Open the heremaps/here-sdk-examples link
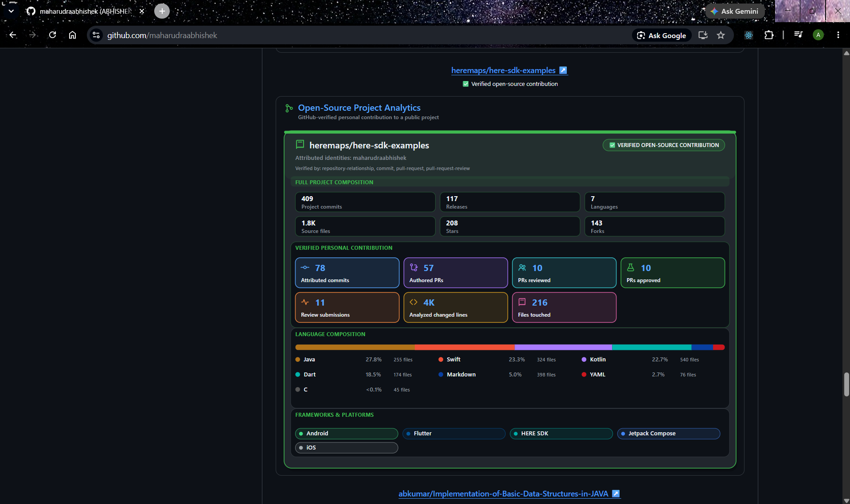Viewport: 850px width, 504px height. tap(503, 70)
